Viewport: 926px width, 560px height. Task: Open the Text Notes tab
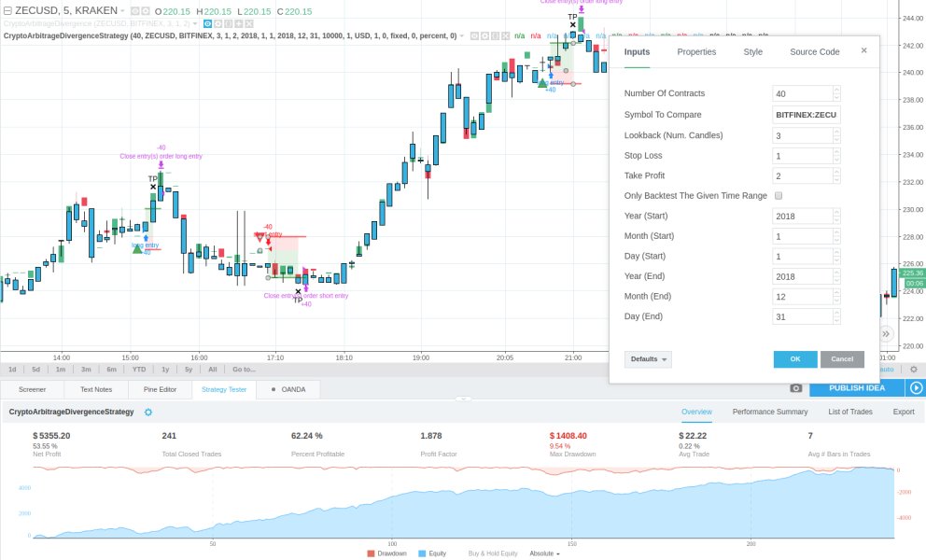(x=95, y=389)
